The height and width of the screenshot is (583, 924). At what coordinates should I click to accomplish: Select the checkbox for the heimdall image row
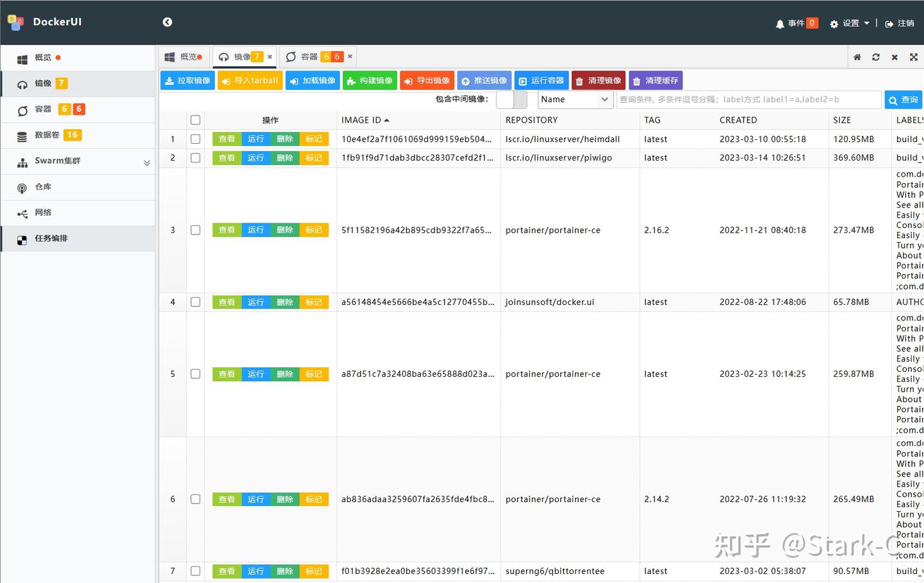tap(195, 139)
